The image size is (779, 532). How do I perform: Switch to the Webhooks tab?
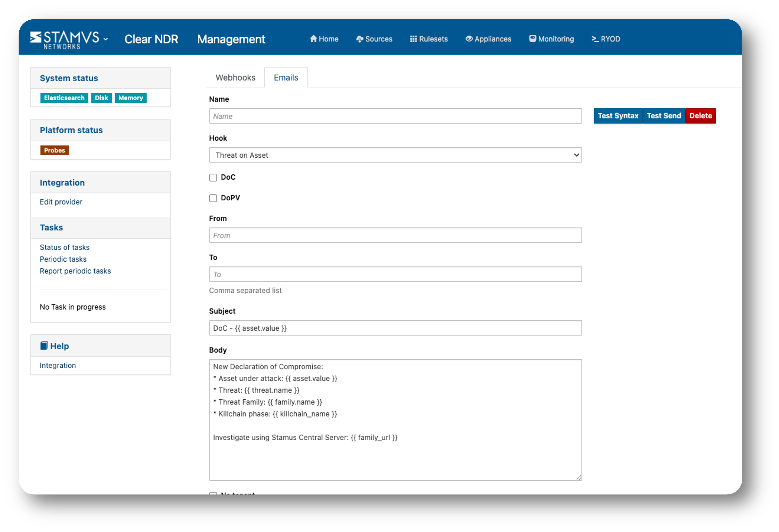pyautogui.click(x=235, y=78)
